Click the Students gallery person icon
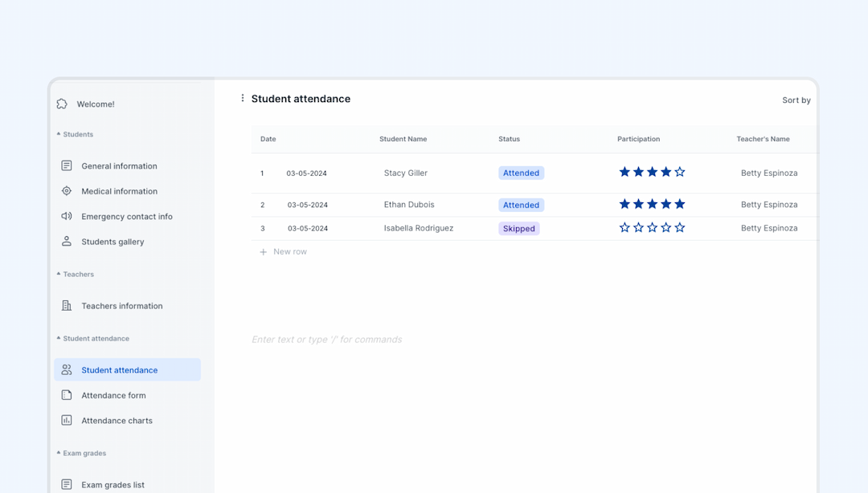The width and height of the screenshot is (868, 493). 66,241
